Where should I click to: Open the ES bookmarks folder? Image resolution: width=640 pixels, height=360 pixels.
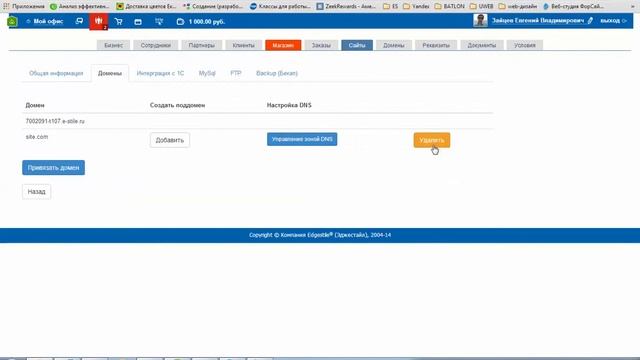pos(390,6)
